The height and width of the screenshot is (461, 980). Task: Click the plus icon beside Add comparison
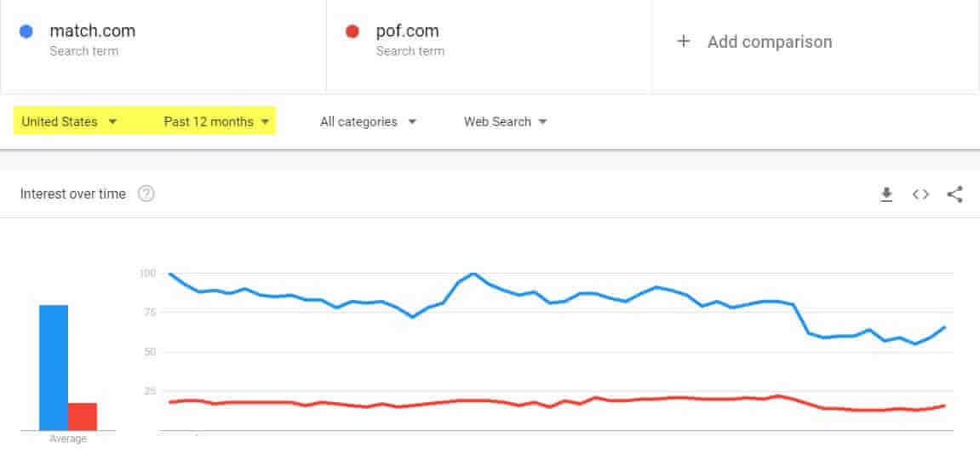(x=684, y=41)
